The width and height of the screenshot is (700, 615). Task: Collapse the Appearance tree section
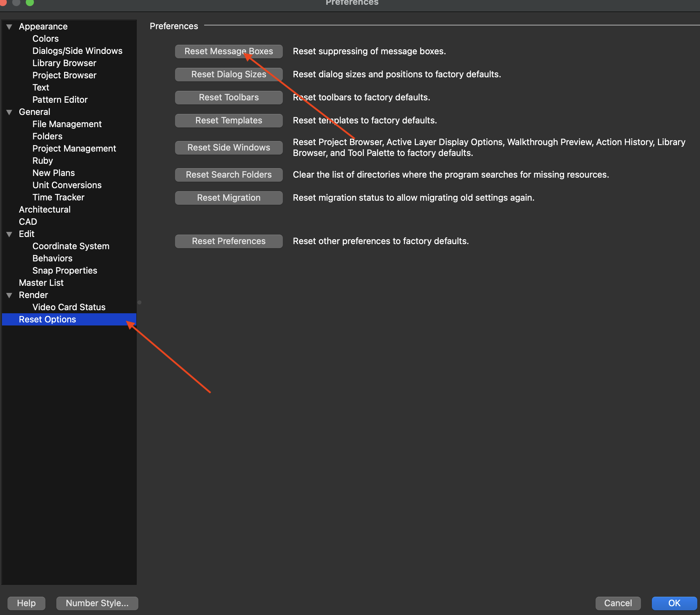click(x=9, y=27)
